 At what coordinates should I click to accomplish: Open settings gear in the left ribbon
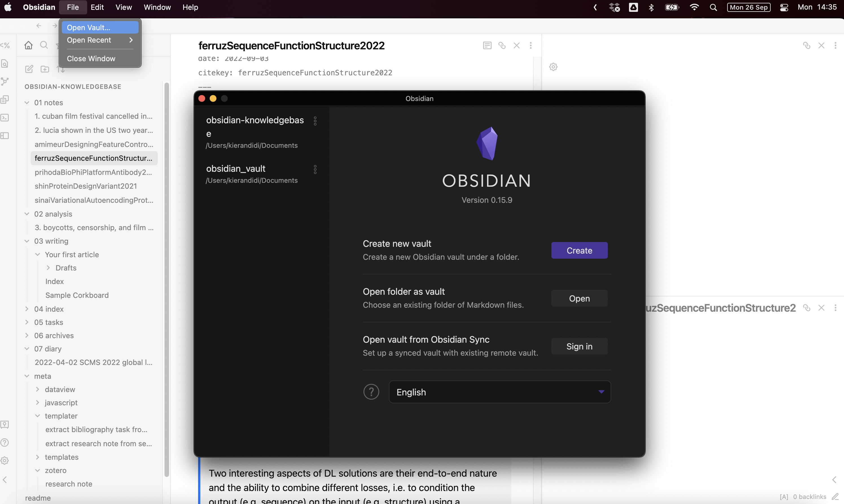click(x=5, y=461)
